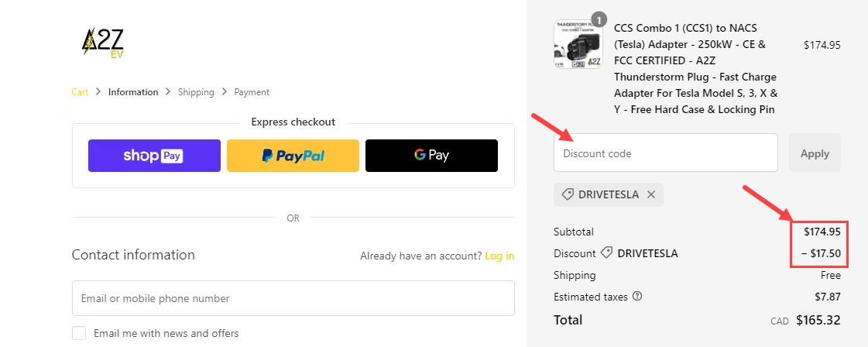Open the CCS adapter product thumbnail
Screen dimensions: 868x347
pyautogui.click(x=578, y=45)
